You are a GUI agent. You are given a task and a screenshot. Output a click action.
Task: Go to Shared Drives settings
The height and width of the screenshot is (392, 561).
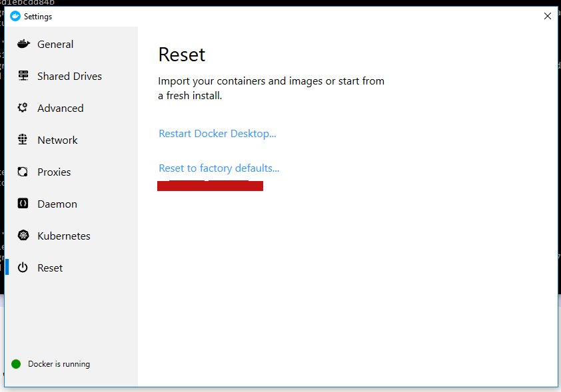pos(69,76)
